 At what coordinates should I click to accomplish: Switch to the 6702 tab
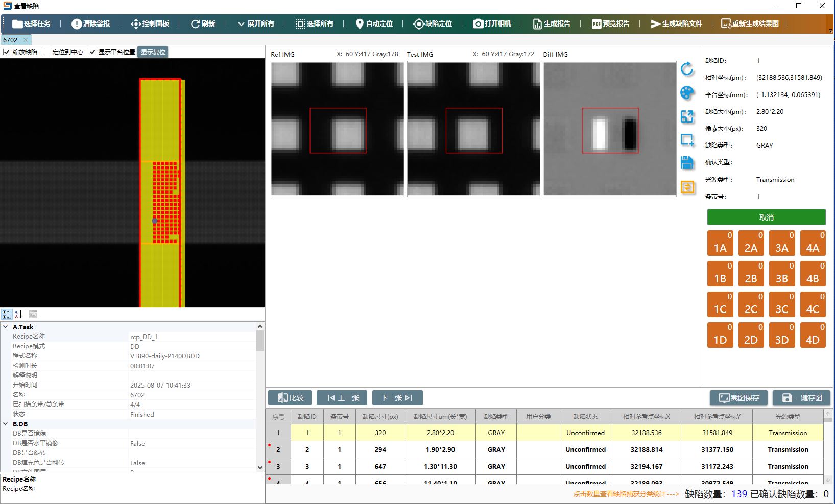click(x=11, y=40)
